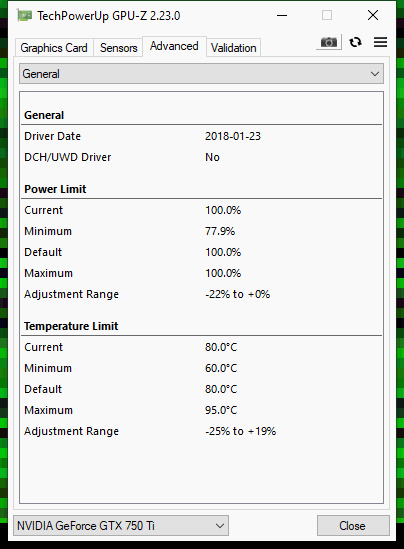
Task: Click temperature Adjustment Range -25% to +19%
Action: click(x=241, y=431)
